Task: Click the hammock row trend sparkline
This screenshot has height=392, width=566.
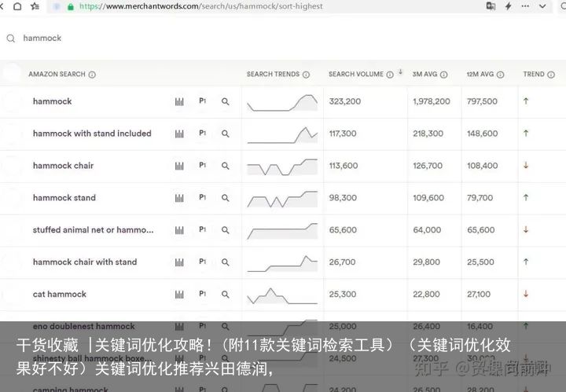Action: click(282, 102)
